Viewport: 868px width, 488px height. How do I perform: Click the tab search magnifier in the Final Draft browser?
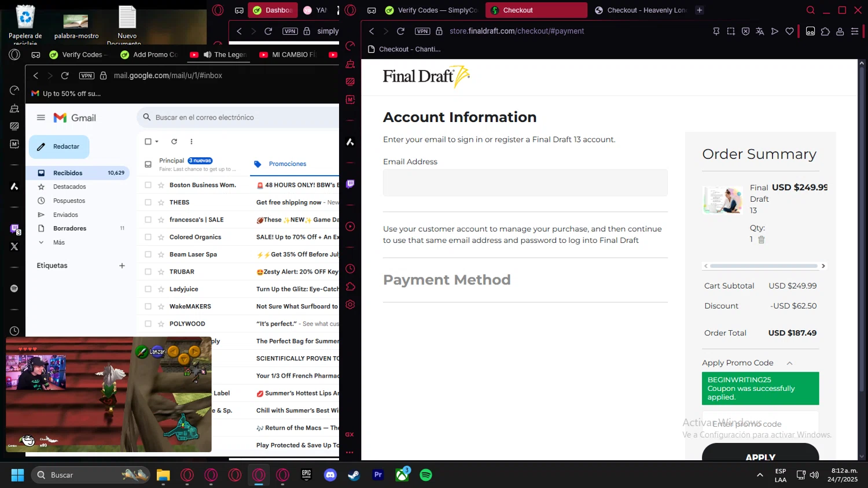click(x=811, y=10)
